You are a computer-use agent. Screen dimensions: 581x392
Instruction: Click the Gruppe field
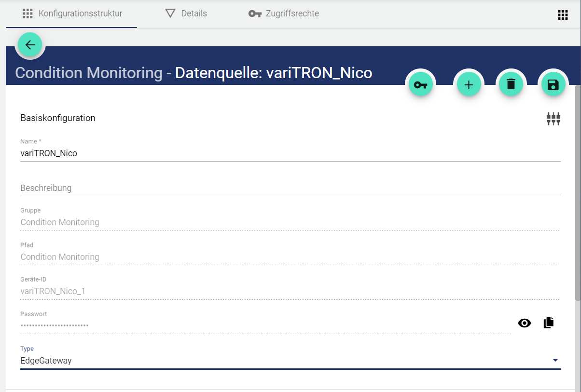pyautogui.click(x=290, y=222)
